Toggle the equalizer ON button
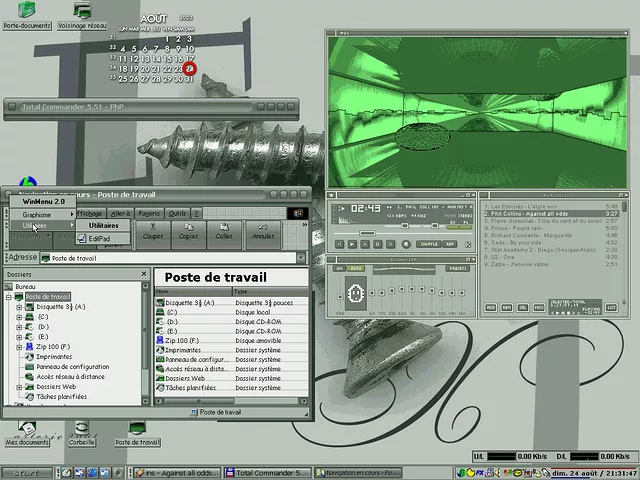The width and height of the screenshot is (640, 480). tap(340, 268)
